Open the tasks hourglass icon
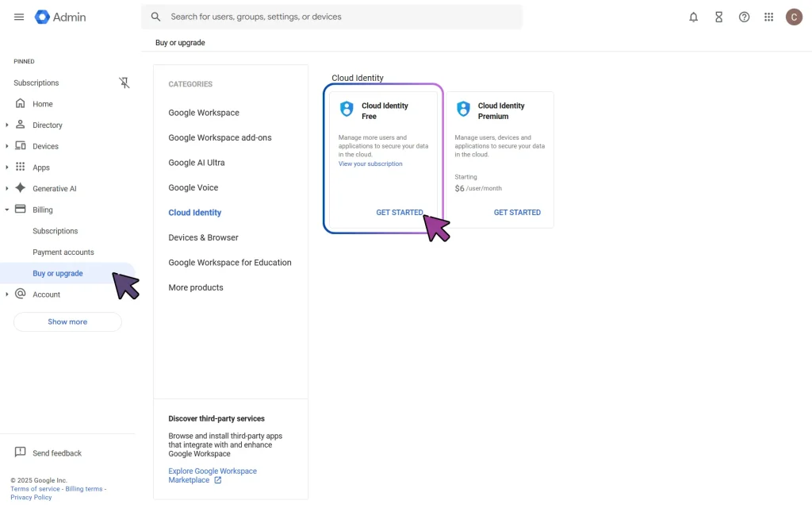 tap(718, 17)
